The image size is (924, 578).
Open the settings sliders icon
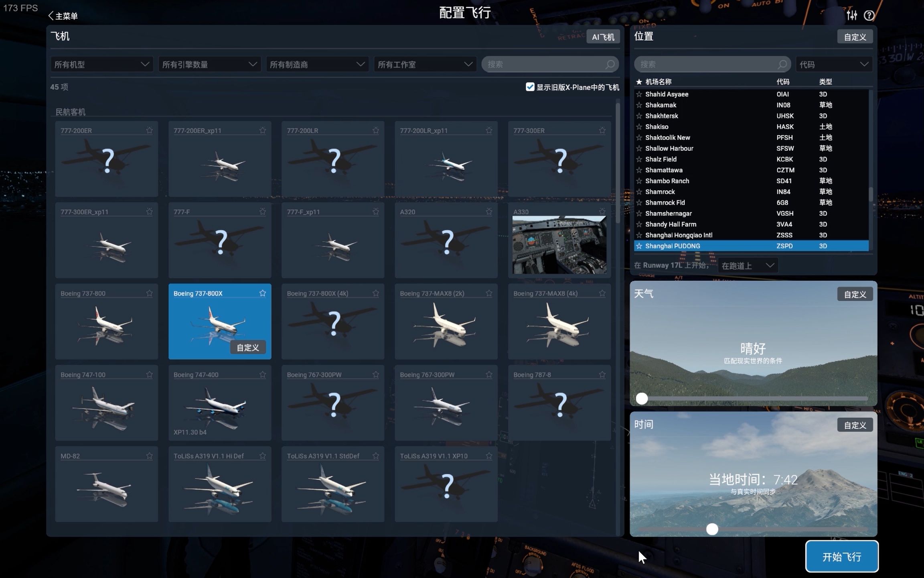pos(852,15)
